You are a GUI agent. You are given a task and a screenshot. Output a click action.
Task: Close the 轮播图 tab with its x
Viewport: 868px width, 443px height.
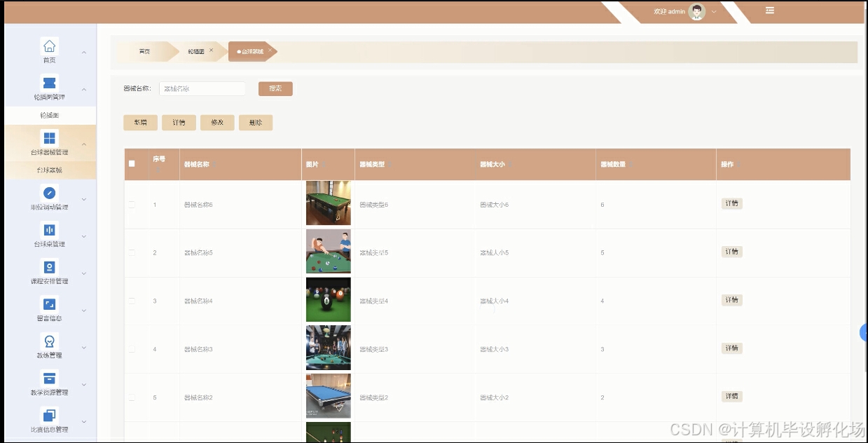click(x=211, y=50)
